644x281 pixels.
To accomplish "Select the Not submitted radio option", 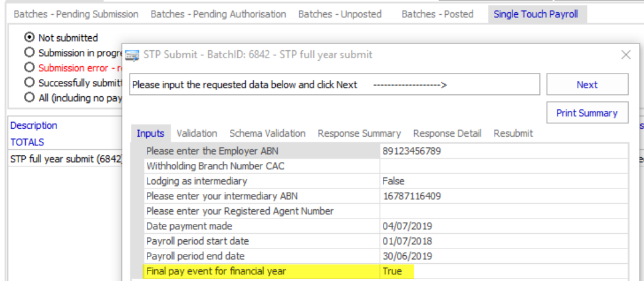I will [x=29, y=37].
